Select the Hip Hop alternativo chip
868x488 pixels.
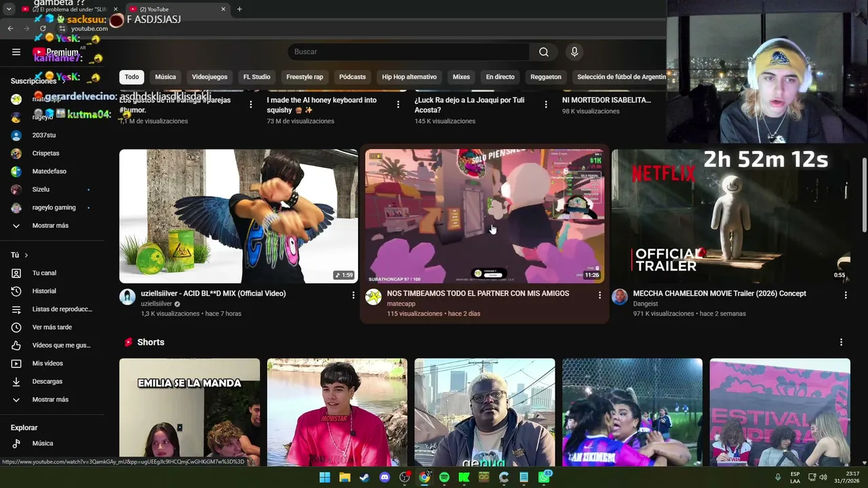click(x=409, y=77)
